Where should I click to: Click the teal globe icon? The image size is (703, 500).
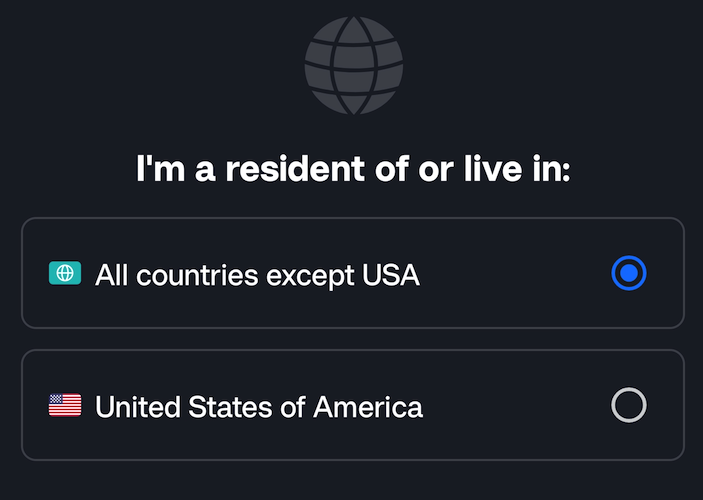point(65,273)
